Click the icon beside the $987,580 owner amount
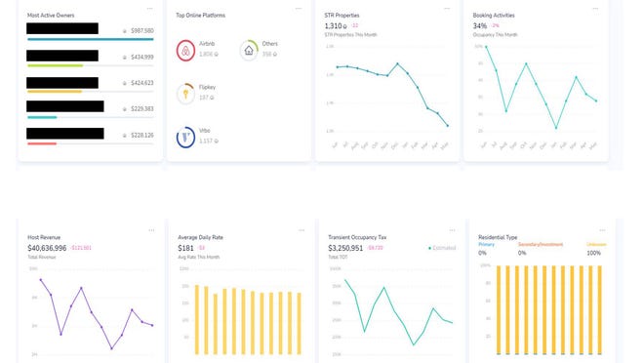Screen dimensions: 644x363 point(125,31)
